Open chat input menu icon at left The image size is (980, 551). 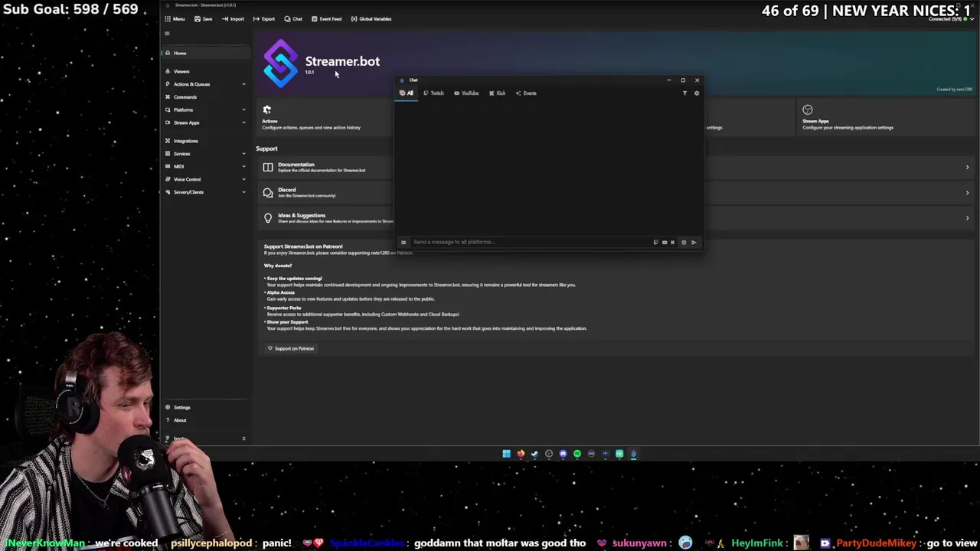pos(403,243)
